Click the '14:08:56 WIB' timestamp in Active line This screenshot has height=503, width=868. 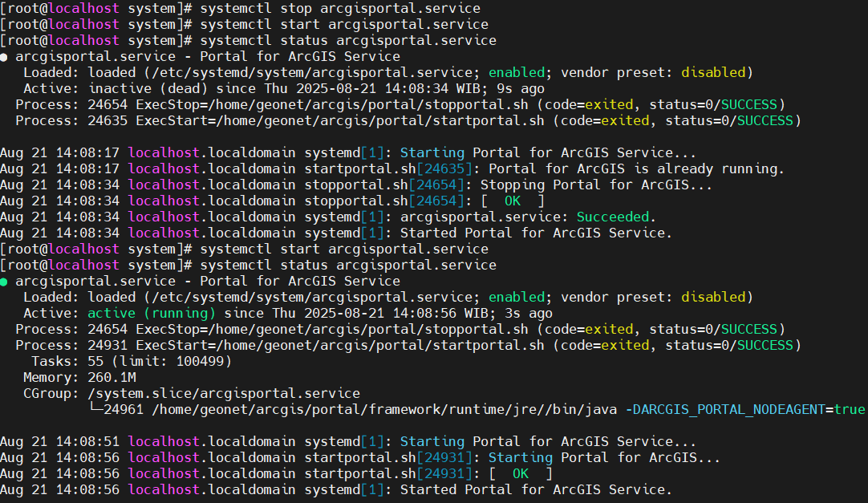[440, 313]
